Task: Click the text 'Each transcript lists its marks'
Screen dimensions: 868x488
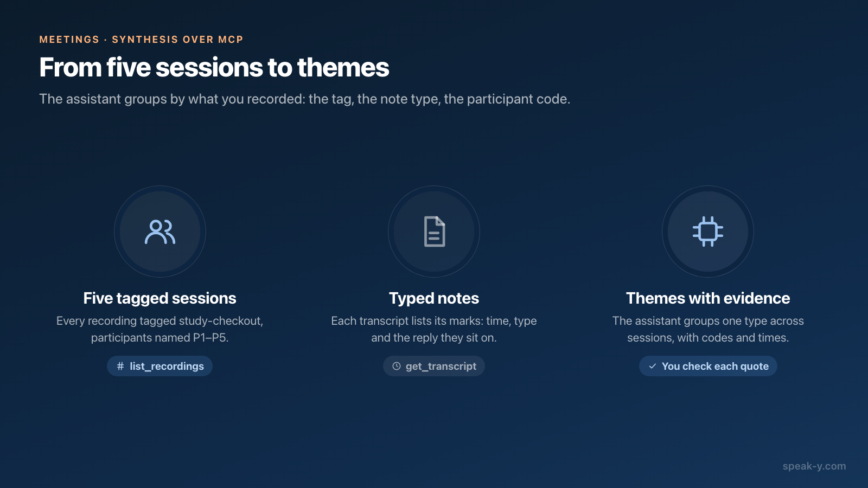Action: [406, 321]
